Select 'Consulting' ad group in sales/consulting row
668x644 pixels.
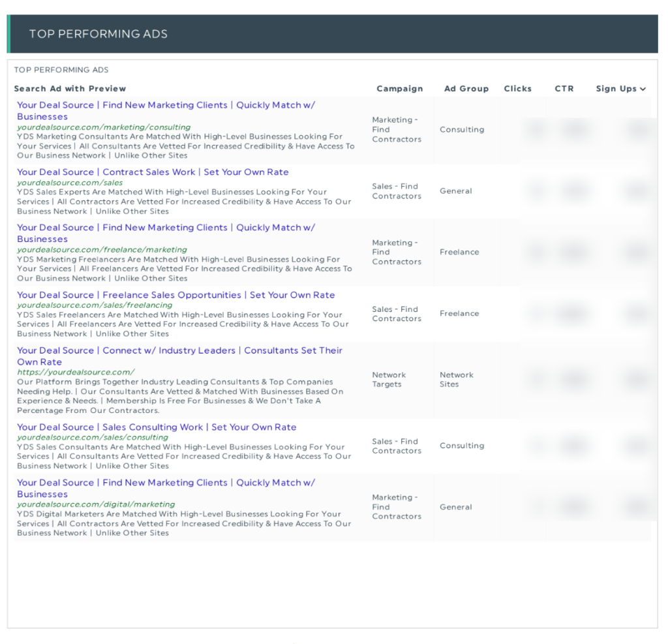pyautogui.click(x=462, y=446)
